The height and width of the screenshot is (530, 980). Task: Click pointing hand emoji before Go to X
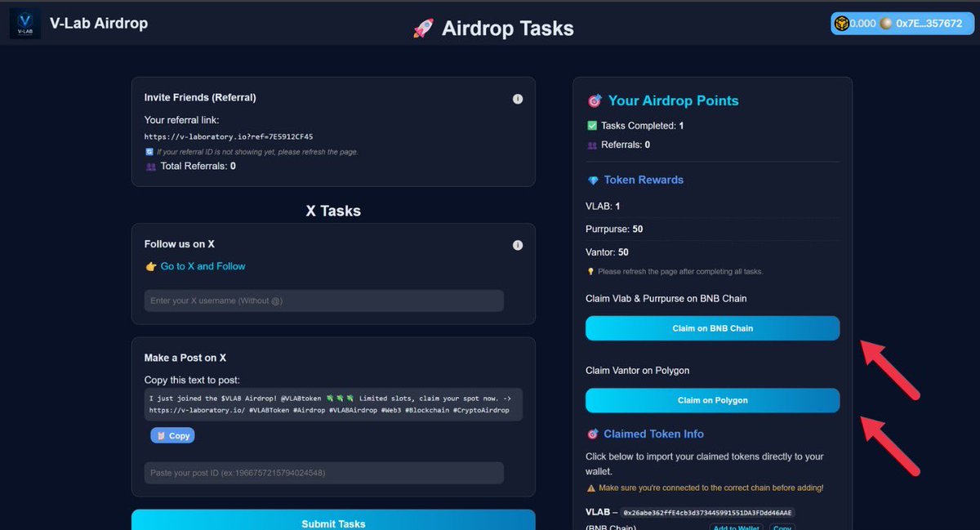point(150,266)
